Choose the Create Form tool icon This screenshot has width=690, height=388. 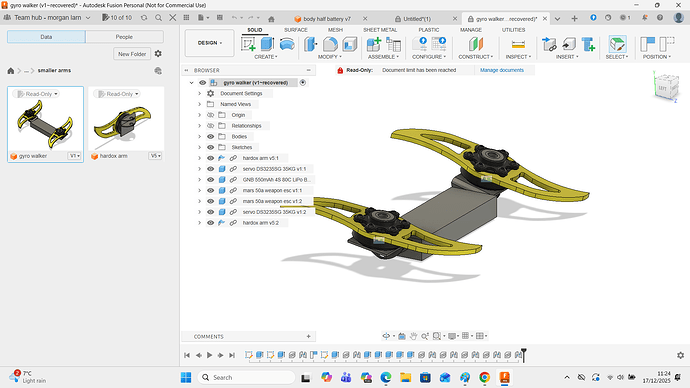287,44
